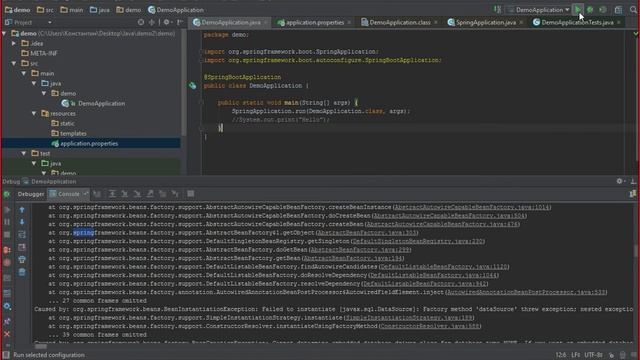Viewport: 640px width, 360px height.
Task: Click Print icon in console sidebar
Action: click(22, 260)
